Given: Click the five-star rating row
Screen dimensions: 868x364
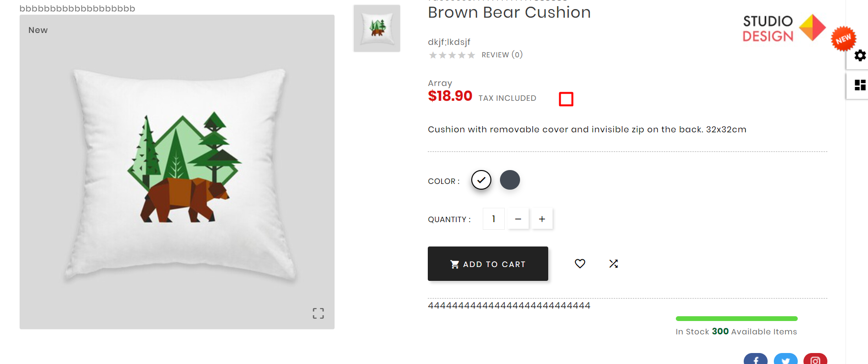Looking at the screenshot, I should [452, 55].
